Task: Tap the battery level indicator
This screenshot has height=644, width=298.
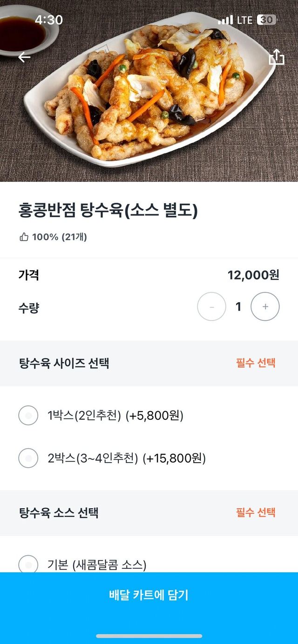Action: tap(267, 20)
